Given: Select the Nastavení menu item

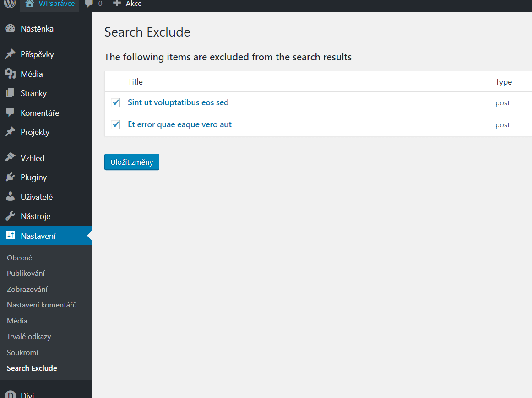Looking at the screenshot, I should coord(46,236).
